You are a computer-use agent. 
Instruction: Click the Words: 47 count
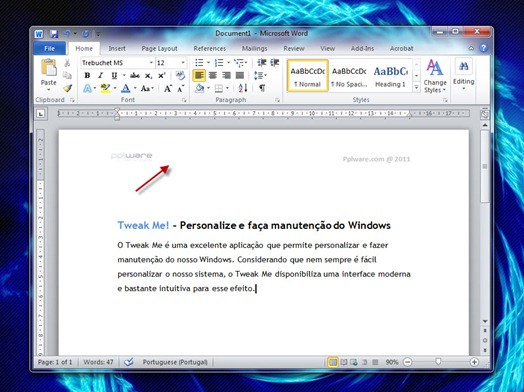98,362
